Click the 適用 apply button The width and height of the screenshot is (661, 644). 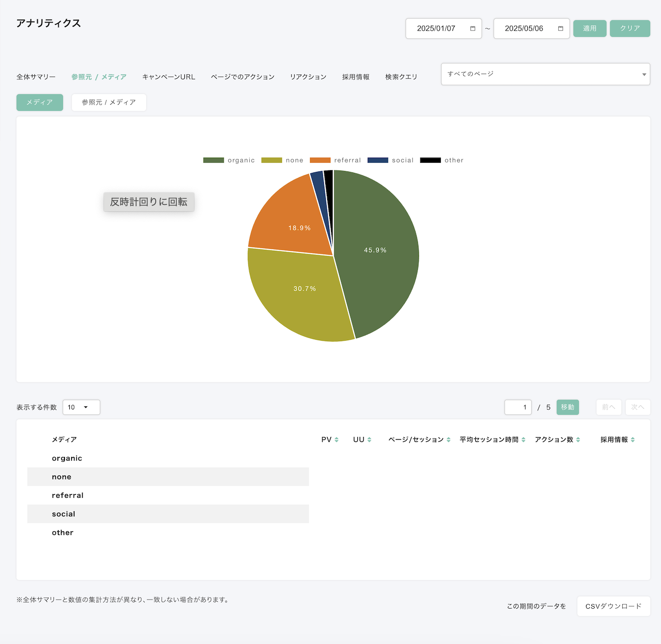point(590,29)
